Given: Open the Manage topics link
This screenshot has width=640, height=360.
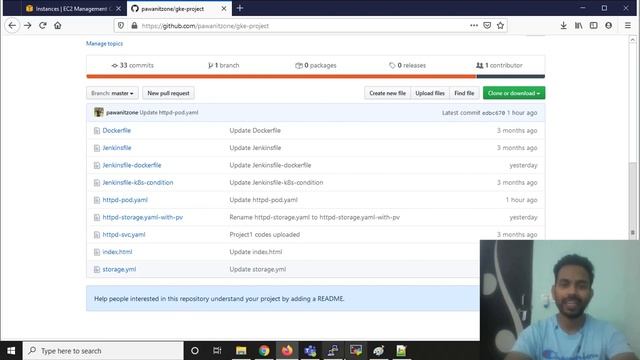Looking at the screenshot, I should 104,44.
